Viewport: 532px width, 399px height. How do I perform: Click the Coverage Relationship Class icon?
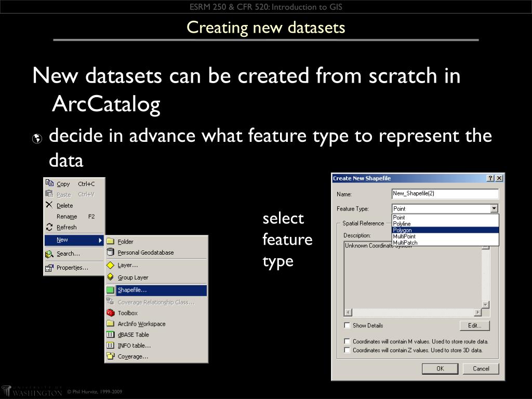110,301
